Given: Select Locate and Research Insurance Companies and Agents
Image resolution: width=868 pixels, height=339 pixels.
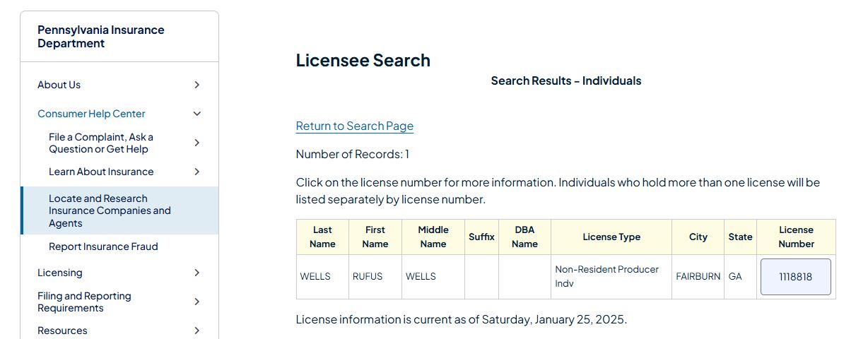Looking at the screenshot, I should coord(110,210).
